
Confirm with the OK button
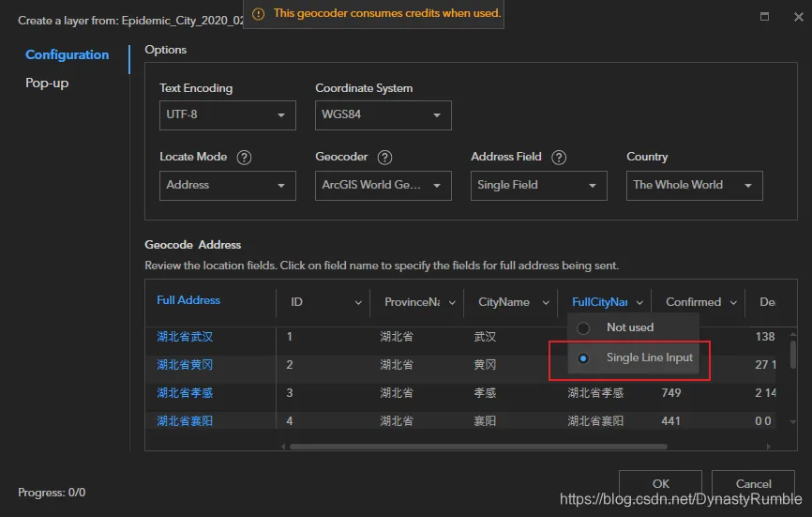coord(660,484)
